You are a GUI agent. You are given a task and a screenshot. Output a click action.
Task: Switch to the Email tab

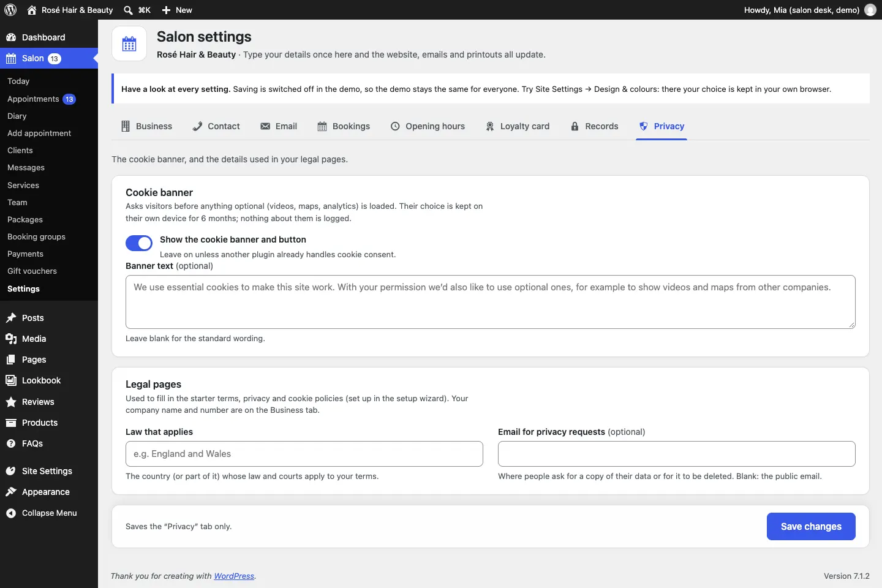pyautogui.click(x=279, y=126)
